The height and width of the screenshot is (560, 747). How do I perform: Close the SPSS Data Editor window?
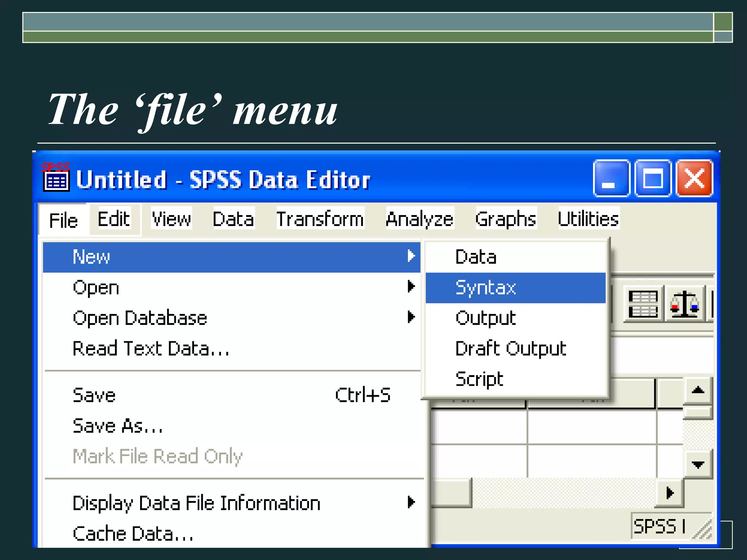[694, 178]
